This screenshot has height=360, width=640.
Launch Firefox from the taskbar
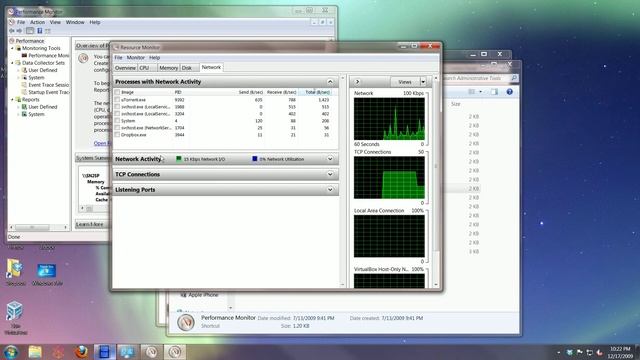[81, 352]
